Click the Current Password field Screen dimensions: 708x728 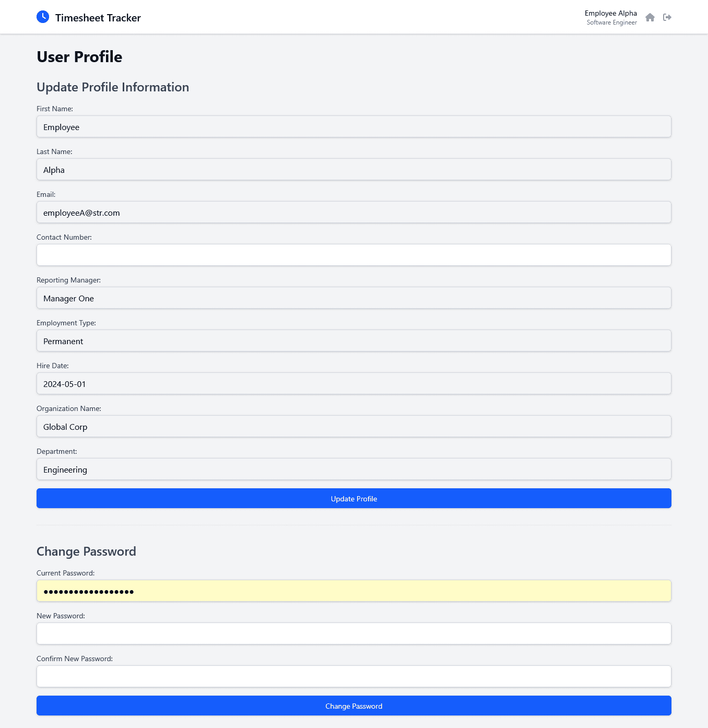(353, 591)
